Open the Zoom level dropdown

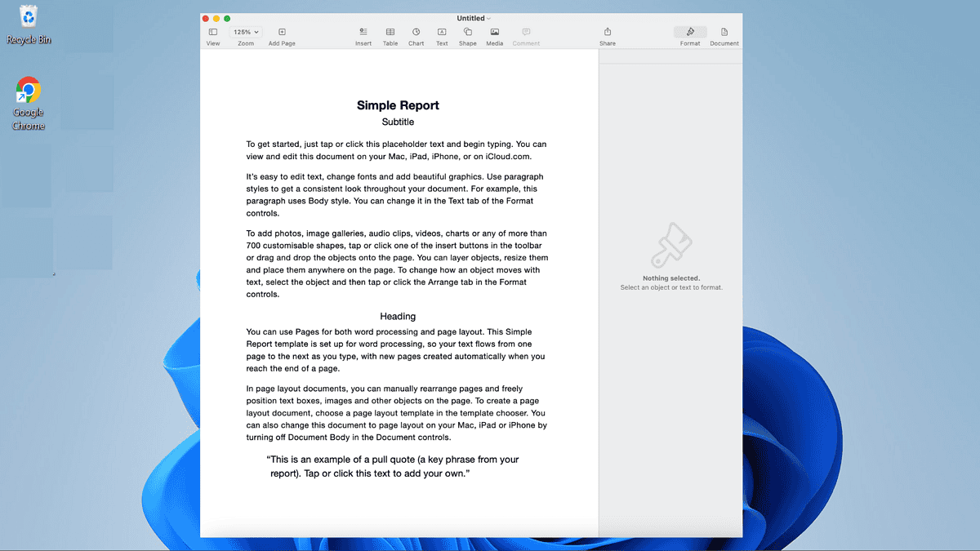coord(246,31)
